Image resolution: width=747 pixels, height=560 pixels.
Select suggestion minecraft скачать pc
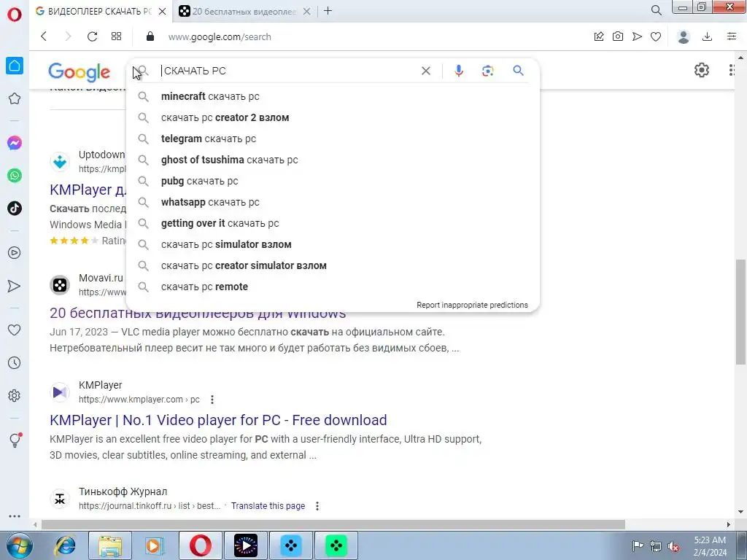333,96
